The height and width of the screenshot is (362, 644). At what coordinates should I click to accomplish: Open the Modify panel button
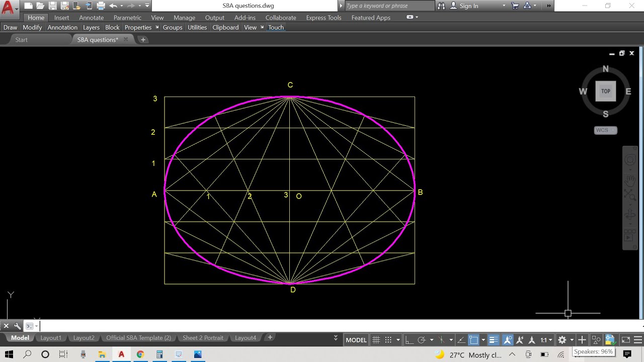[x=32, y=28]
